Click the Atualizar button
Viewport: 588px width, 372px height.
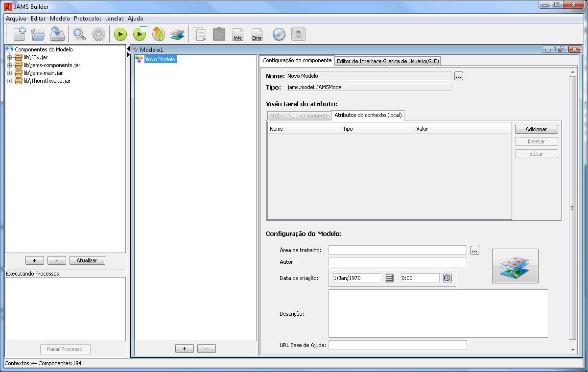pos(87,260)
